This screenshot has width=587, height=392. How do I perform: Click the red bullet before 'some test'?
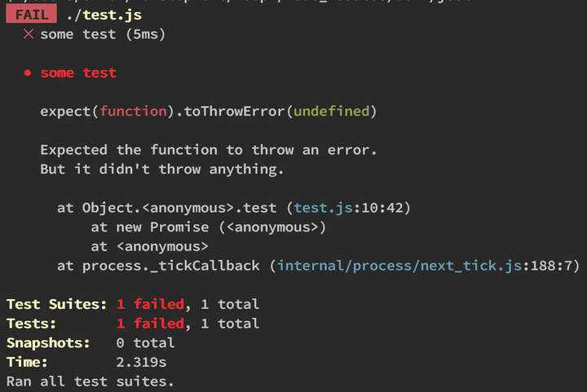click(x=28, y=73)
